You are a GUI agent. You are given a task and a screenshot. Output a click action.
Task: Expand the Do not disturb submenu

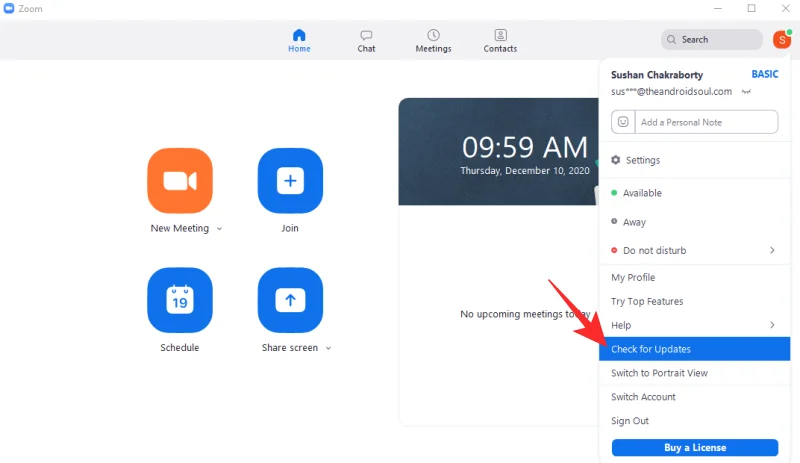tap(771, 250)
